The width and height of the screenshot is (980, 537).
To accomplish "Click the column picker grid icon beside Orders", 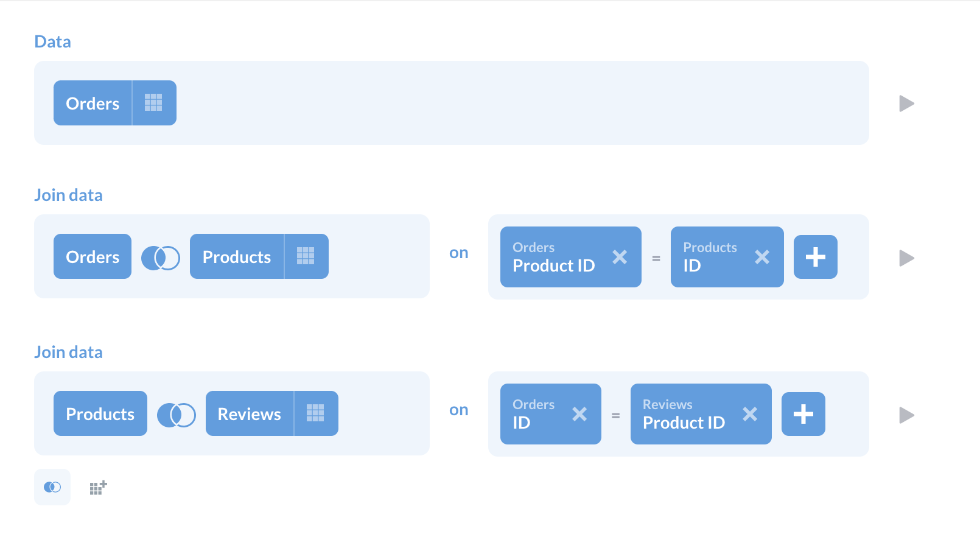I will [x=153, y=103].
